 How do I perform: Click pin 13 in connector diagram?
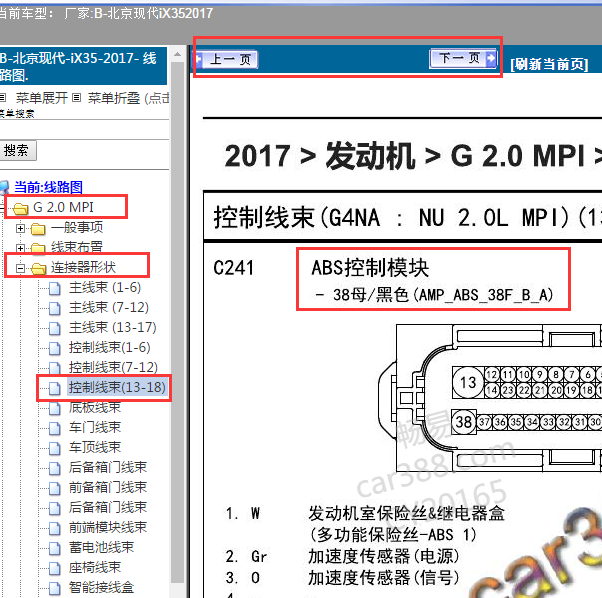click(468, 382)
